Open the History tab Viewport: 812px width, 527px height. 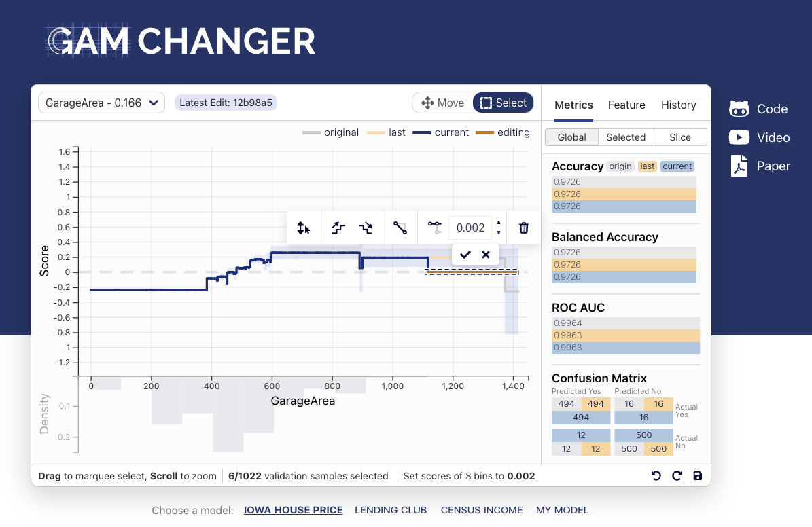[x=678, y=105]
